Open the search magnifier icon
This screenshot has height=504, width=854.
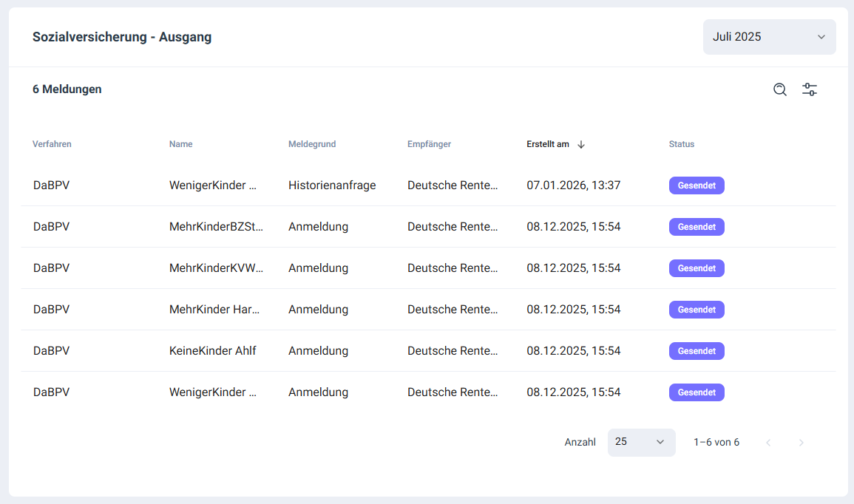pos(780,89)
